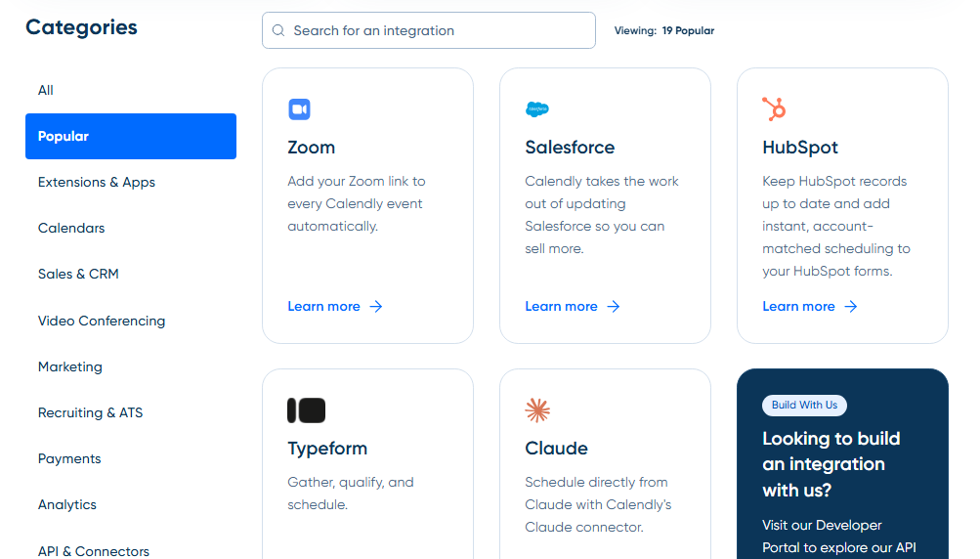Click the Zoom card title

(x=312, y=148)
